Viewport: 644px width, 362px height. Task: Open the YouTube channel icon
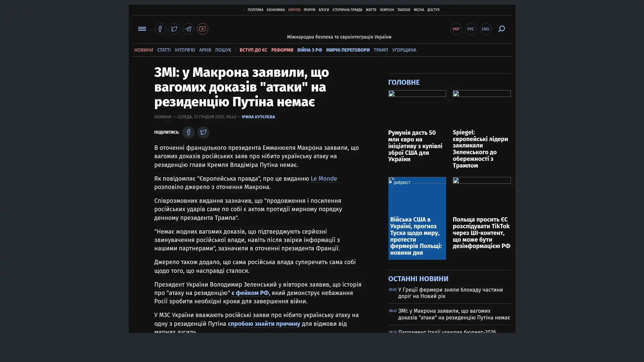pos(202,29)
